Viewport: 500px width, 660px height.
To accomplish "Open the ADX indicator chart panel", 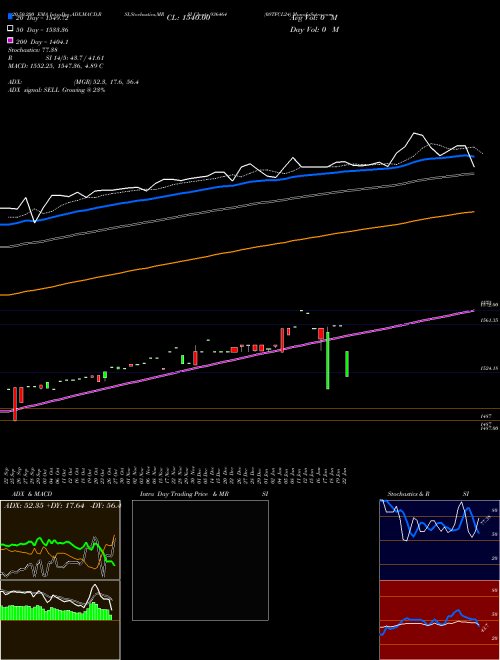I will pyautogui.click(x=60, y=540).
